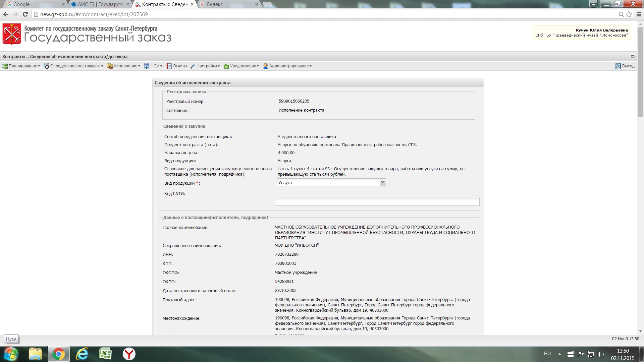The width and height of the screenshot is (644, 362).
Task: Switch to the Яндекс browser tab
Action: 215,4
